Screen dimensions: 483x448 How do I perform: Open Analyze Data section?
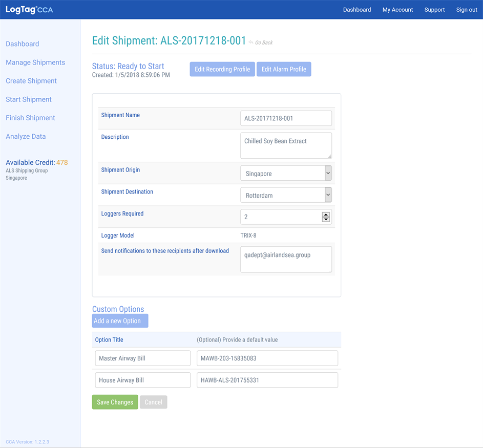tap(26, 136)
